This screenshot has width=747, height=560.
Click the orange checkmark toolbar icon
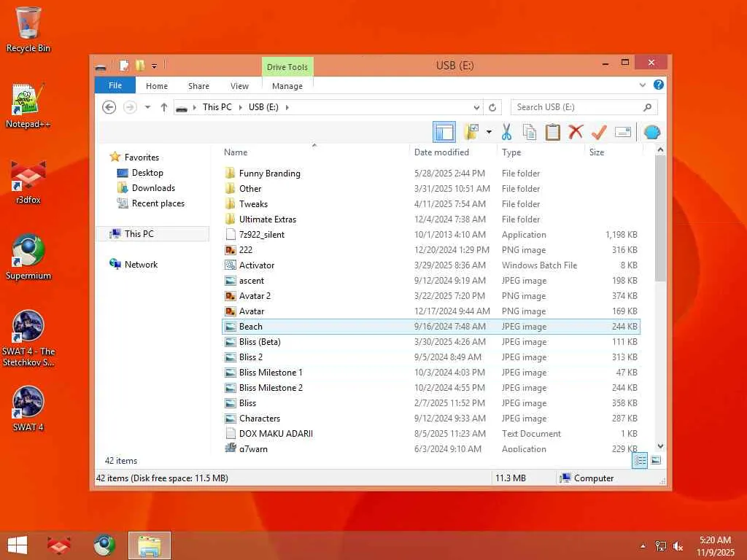click(x=599, y=132)
